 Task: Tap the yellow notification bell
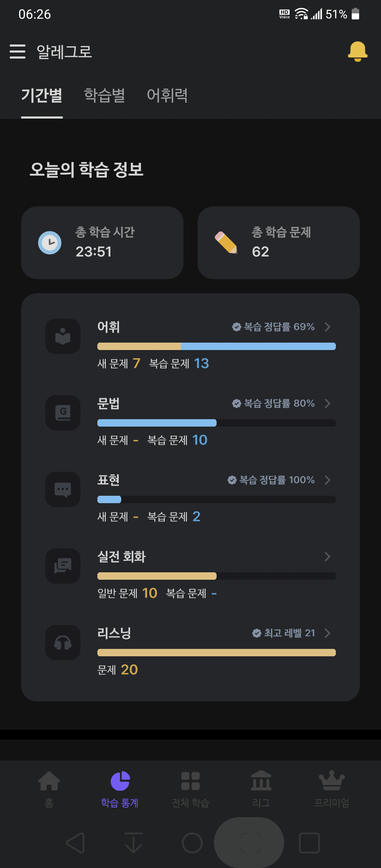pos(358,52)
